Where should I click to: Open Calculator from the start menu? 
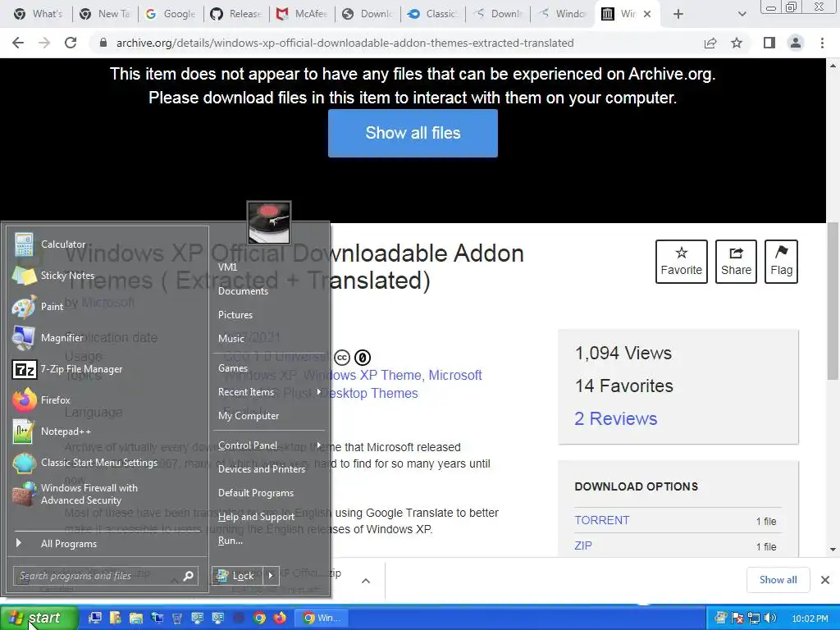pos(107,244)
